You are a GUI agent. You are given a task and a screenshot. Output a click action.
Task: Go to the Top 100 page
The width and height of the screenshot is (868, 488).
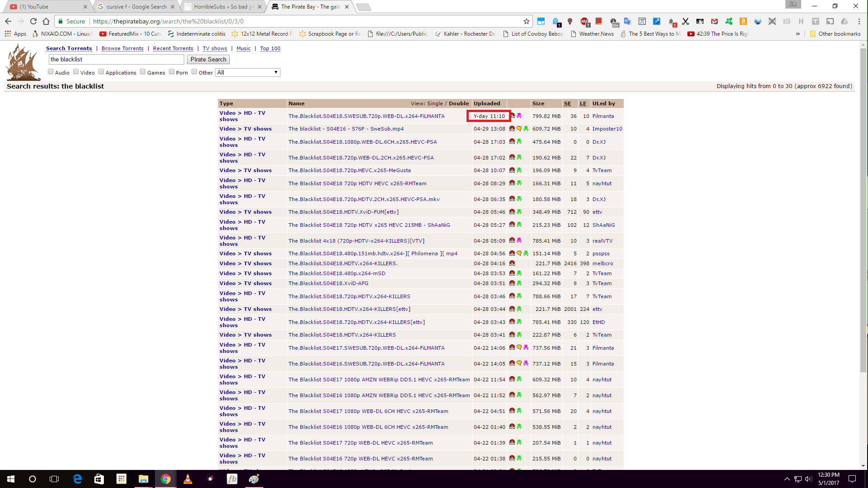(270, 48)
